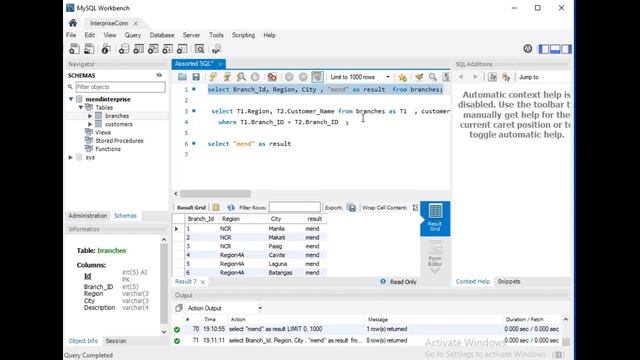Viewport: 640px width, 360px height.
Task: Create new function toolbar icon
Action: 182,49
